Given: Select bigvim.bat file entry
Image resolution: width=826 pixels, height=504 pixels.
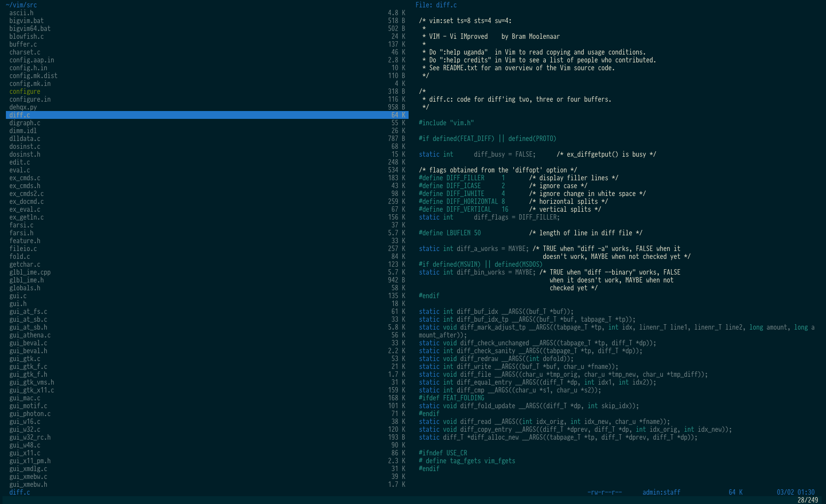Looking at the screenshot, I should click(x=207, y=21).
